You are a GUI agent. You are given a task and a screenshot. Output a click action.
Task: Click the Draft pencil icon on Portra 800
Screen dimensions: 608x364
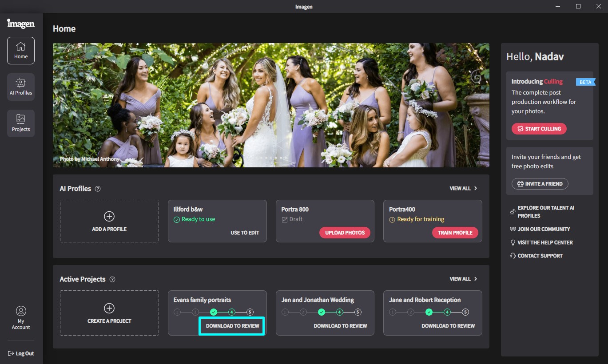pos(285,219)
